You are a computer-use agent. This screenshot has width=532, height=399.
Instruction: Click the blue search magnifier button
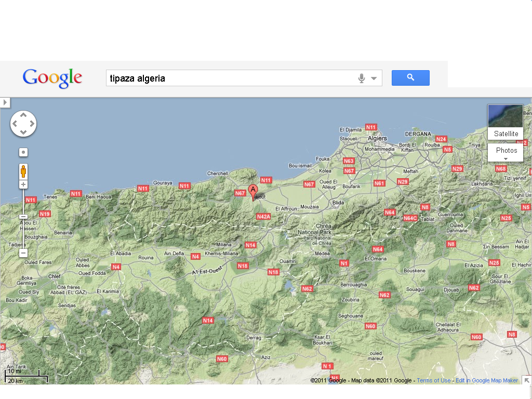tap(410, 77)
